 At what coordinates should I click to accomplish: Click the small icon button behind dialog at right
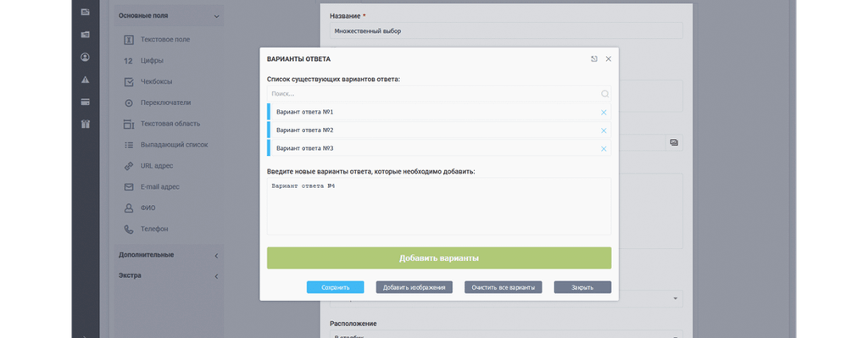click(x=674, y=142)
